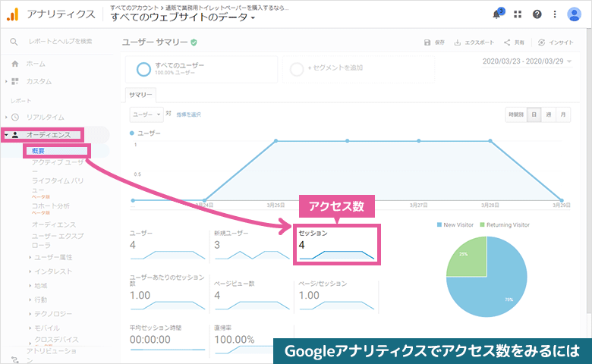Click the インサイト button label

(x=561, y=42)
